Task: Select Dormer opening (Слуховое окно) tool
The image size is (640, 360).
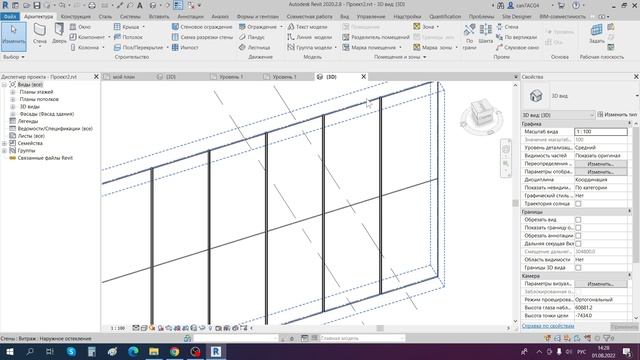Action: point(518,47)
